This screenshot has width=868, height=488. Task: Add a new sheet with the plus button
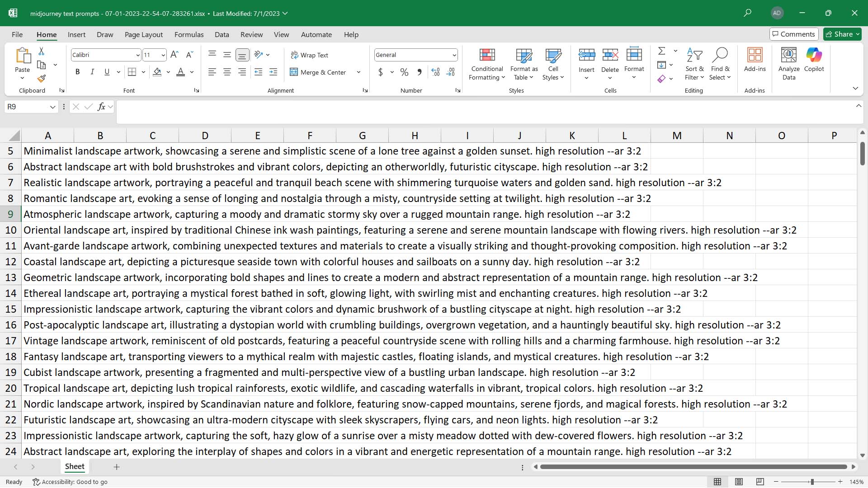[x=117, y=467]
